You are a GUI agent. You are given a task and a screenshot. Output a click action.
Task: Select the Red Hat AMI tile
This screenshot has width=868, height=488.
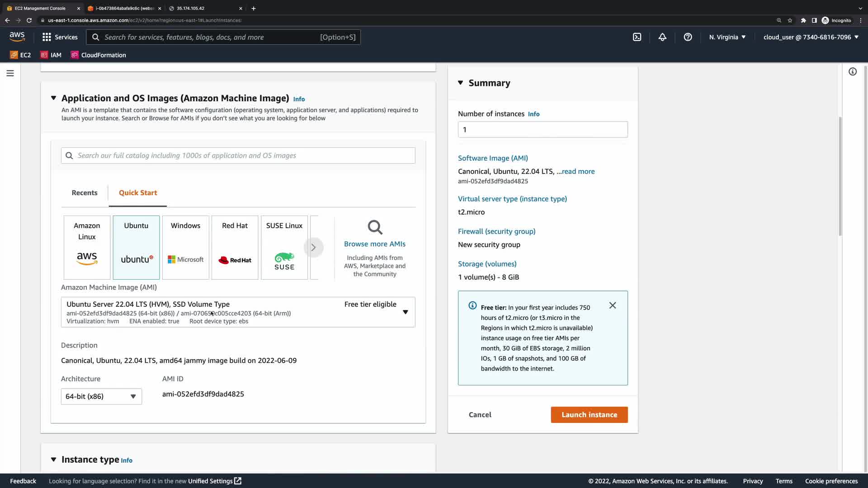tap(235, 247)
